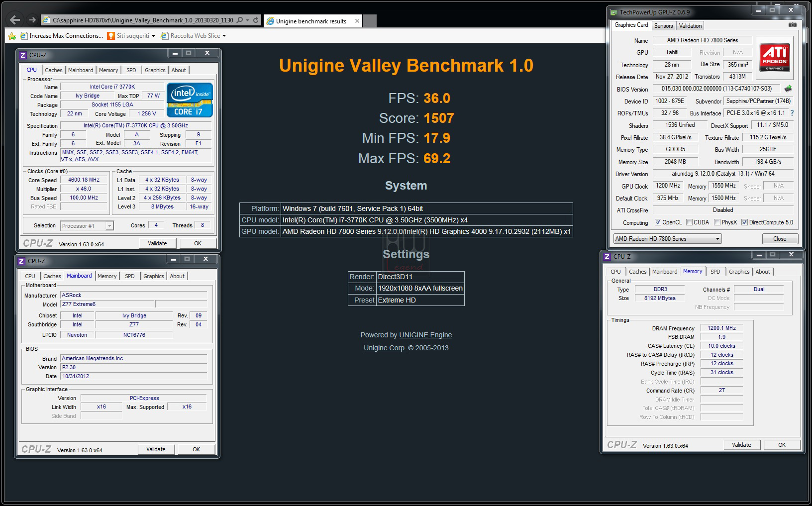Click the add-to-favorites star icon

coord(12,35)
